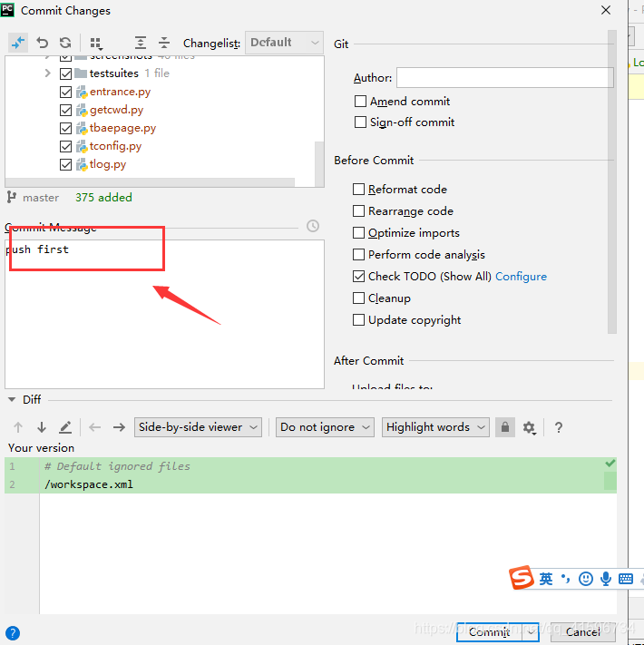
Task: Click the Author input field
Action: pos(505,77)
